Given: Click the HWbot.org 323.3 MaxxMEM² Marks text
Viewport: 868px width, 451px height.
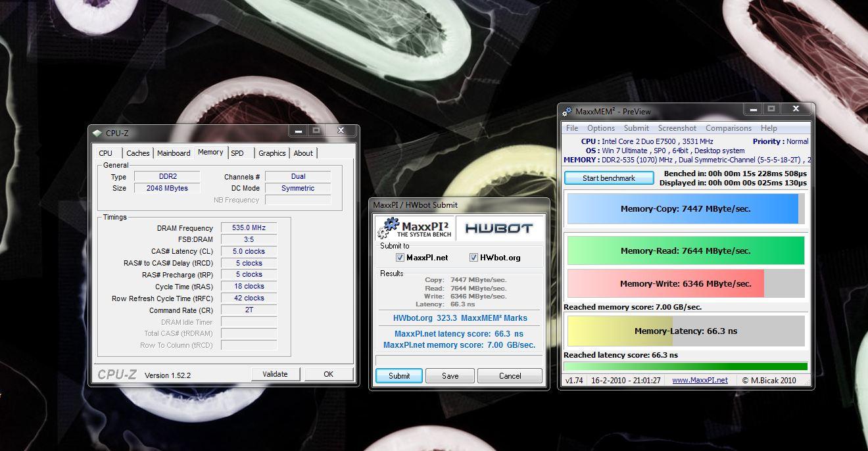Looking at the screenshot, I should coord(460,318).
